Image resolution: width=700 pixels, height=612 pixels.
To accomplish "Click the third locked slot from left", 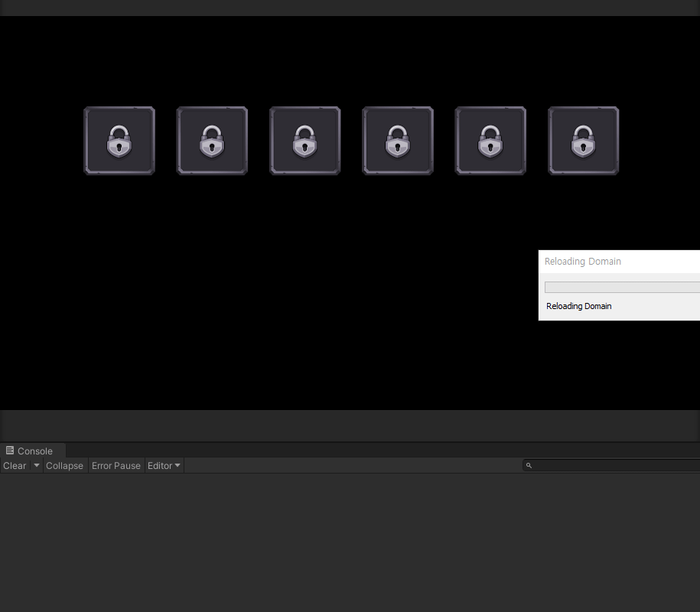I will pos(305,141).
